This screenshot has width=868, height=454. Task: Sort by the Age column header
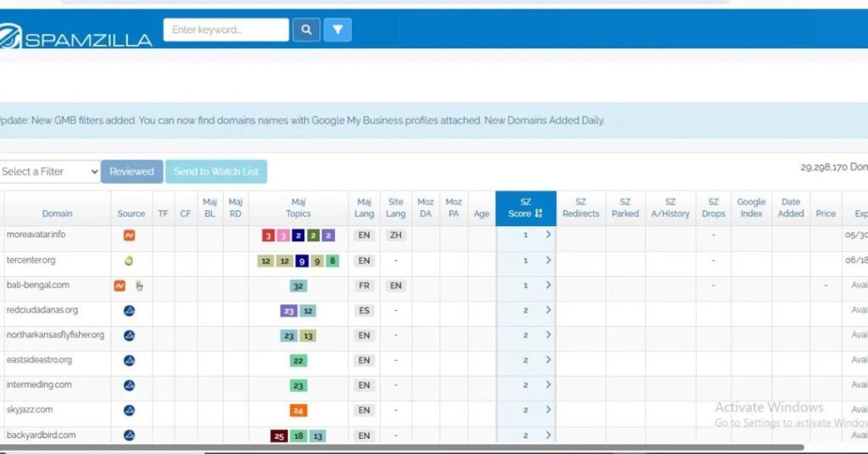481,213
